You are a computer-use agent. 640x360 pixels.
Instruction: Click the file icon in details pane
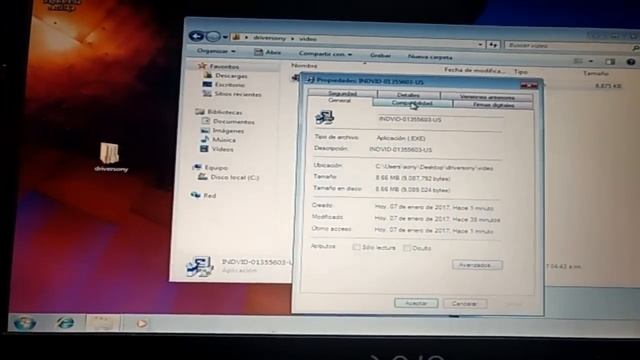coord(200,266)
